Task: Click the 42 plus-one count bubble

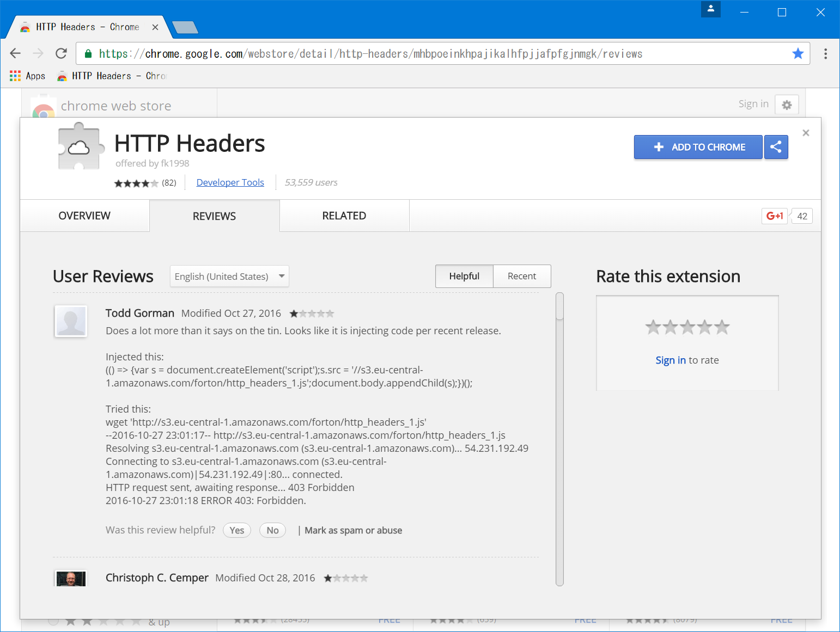Action: (802, 216)
